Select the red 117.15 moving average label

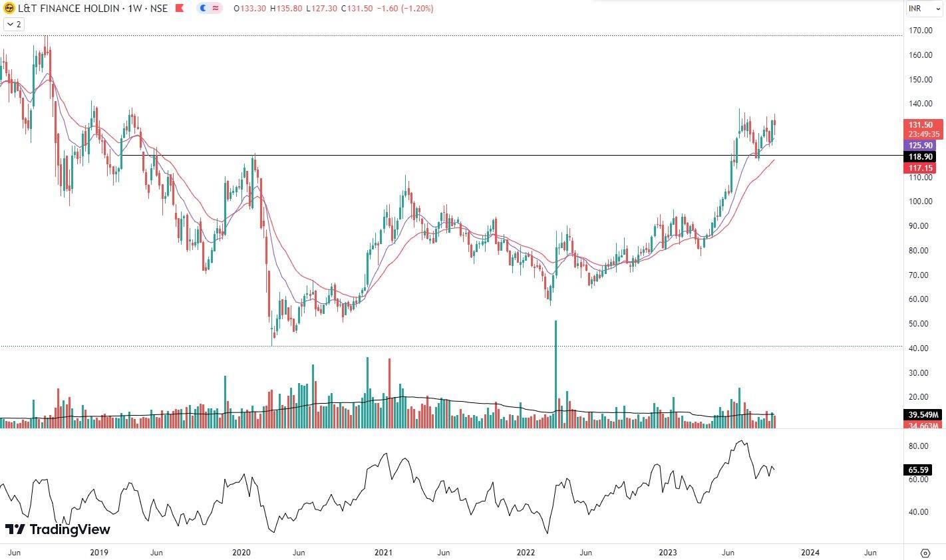pyautogui.click(x=920, y=169)
